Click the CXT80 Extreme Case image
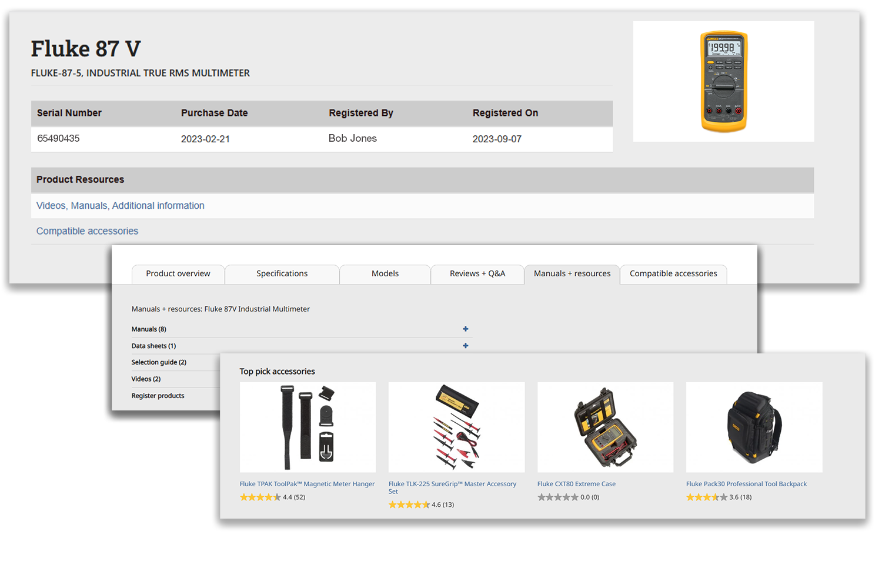 pos(605,427)
